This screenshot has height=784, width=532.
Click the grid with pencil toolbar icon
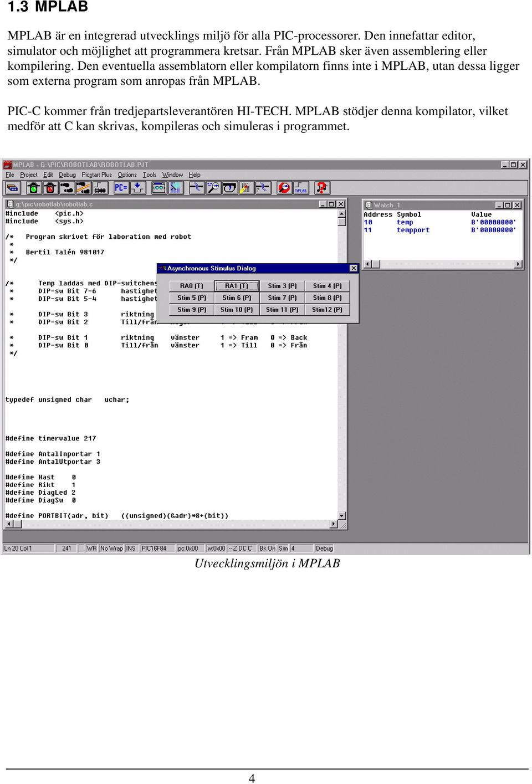247,188
